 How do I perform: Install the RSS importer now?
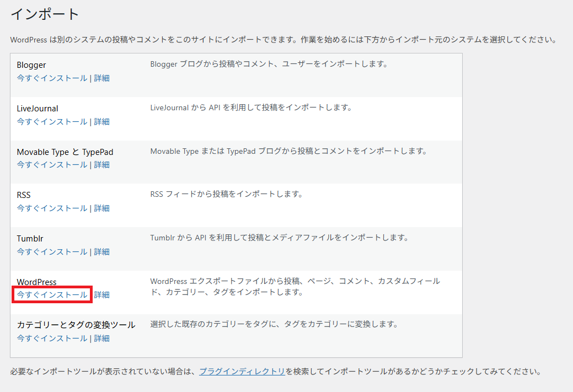pos(52,208)
